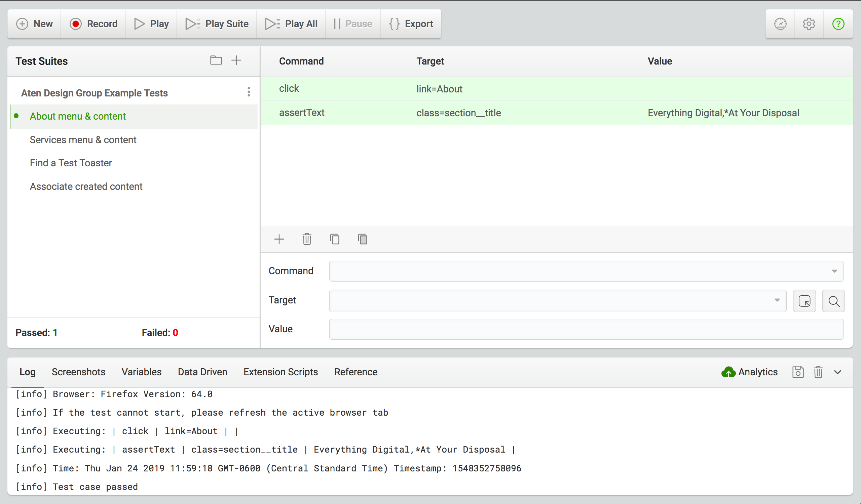The width and height of the screenshot is (861, 504).
Task: Open settings via the gear icon
Action: click(x=809, y=24)
